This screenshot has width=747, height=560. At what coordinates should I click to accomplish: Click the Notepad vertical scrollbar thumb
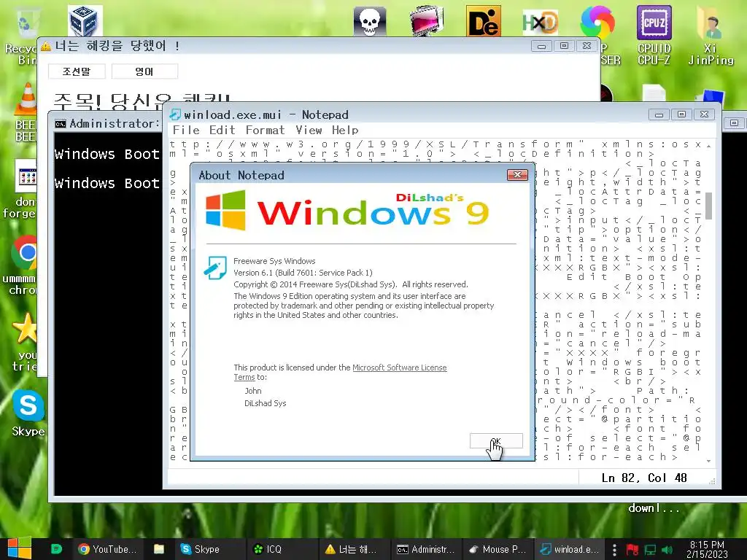[x=708, y=206]
